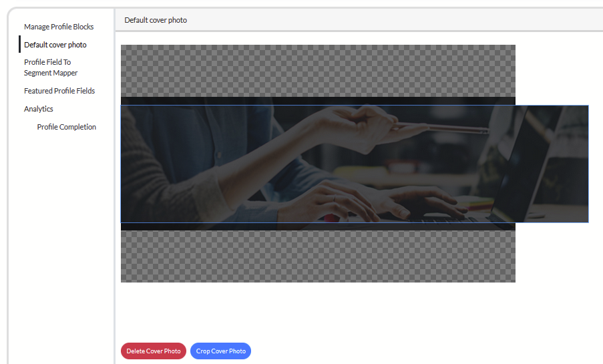Viewport: 603px width, 364px height.
Task: Open Profile Field To Segment Mapper
Action: point(51,67)
